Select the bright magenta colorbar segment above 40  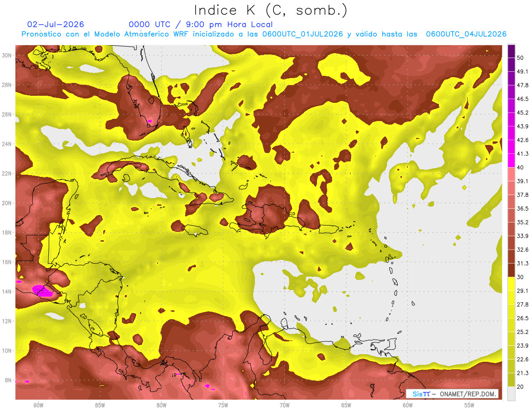[511, 160]
